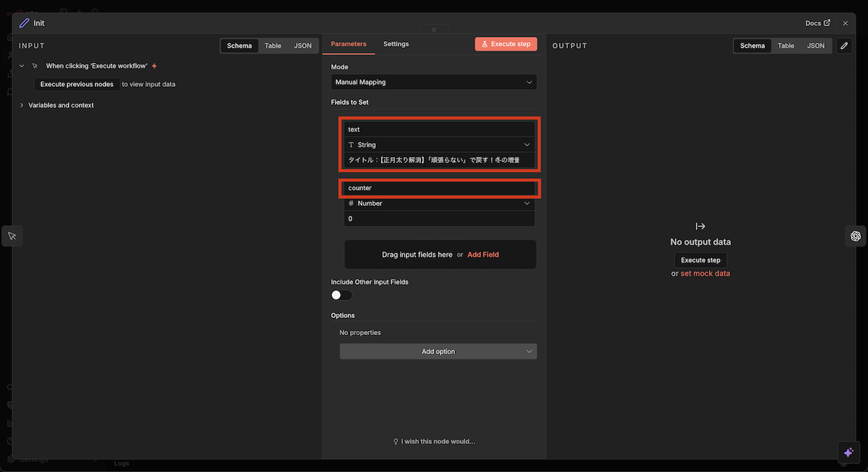
Task: Click the lightbulb node suggestion icon
Action: pyautogui.click(x=396, y=442)
